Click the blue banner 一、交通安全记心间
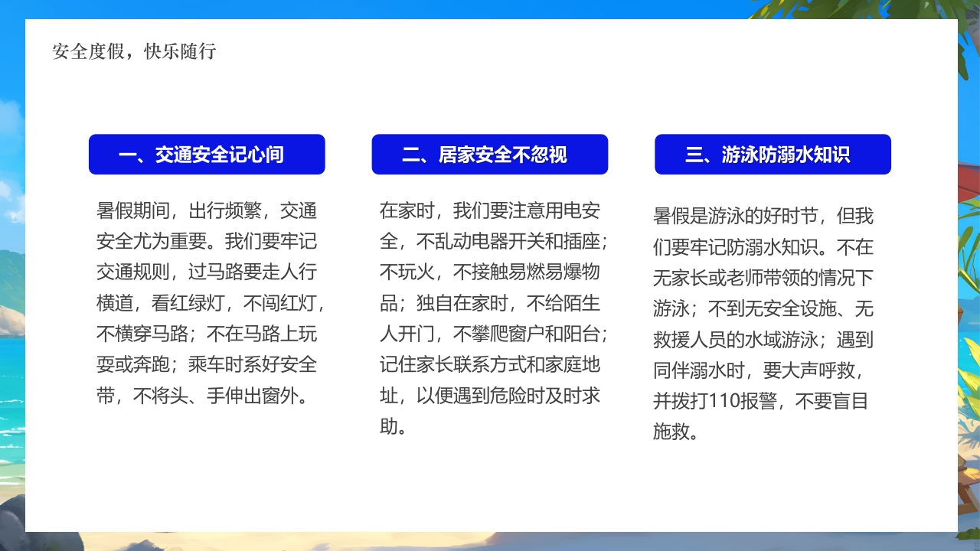The height and width of the screenshot is (551, 980). point(207,154)
